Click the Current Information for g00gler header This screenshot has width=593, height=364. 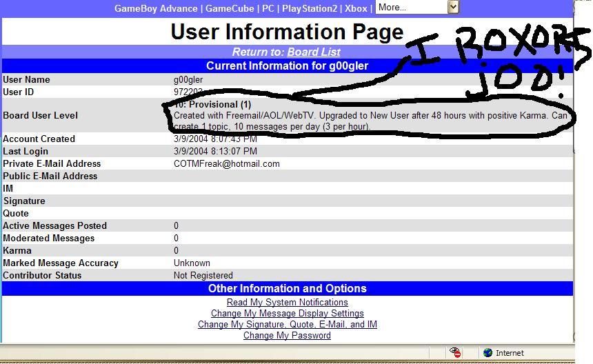(x=287, y=65)
